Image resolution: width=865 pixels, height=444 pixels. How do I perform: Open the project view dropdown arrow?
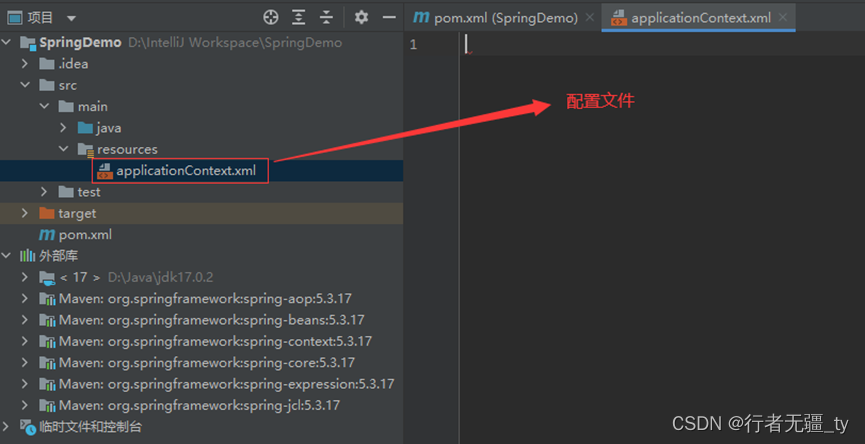pyautogui.click(x=71, y=18)
